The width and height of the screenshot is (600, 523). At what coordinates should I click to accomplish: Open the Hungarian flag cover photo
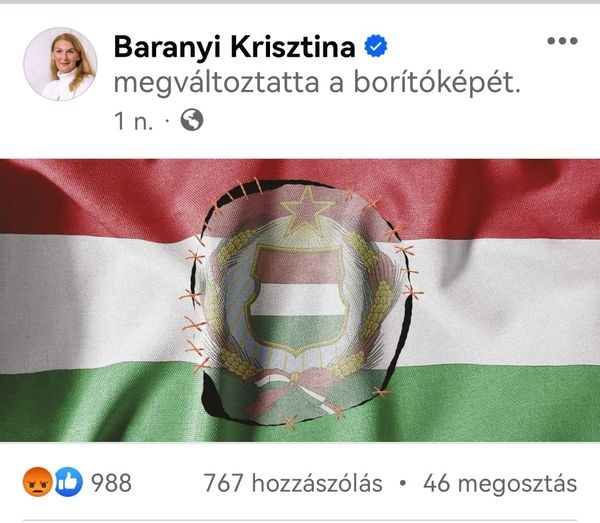300,300
